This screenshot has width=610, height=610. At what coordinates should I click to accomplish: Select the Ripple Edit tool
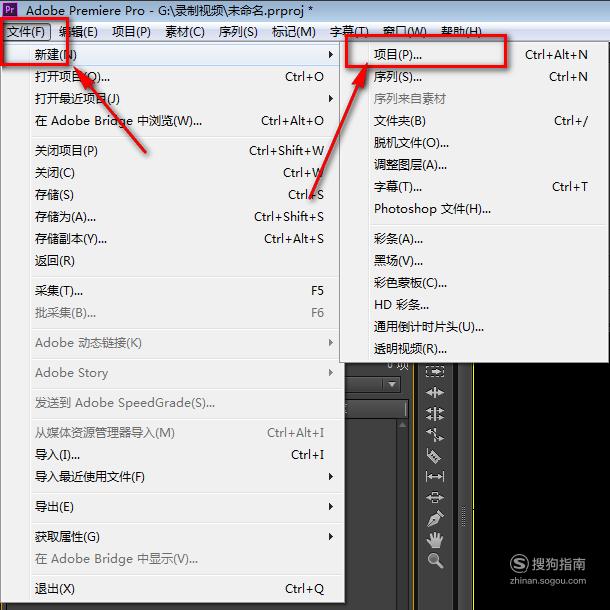[435, 393]
